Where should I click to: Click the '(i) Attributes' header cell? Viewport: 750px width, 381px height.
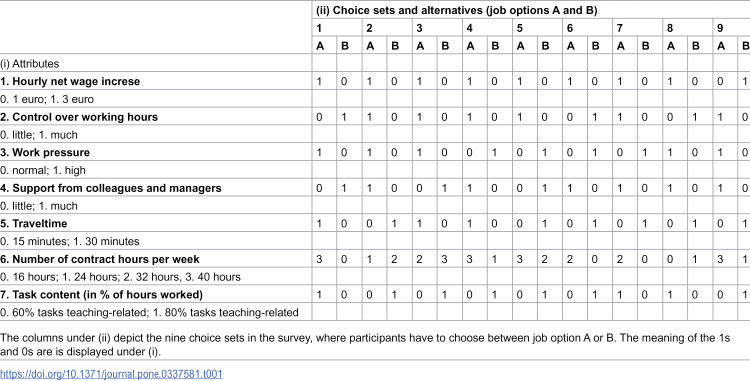[x=30, y=64]
